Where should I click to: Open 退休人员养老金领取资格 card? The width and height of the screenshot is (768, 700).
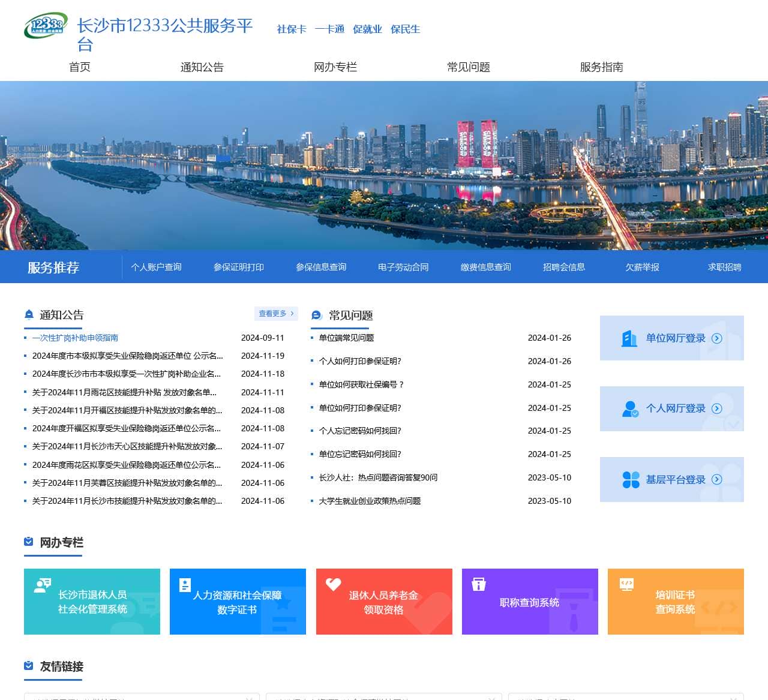pyautogui.click(x=384, y=602)
